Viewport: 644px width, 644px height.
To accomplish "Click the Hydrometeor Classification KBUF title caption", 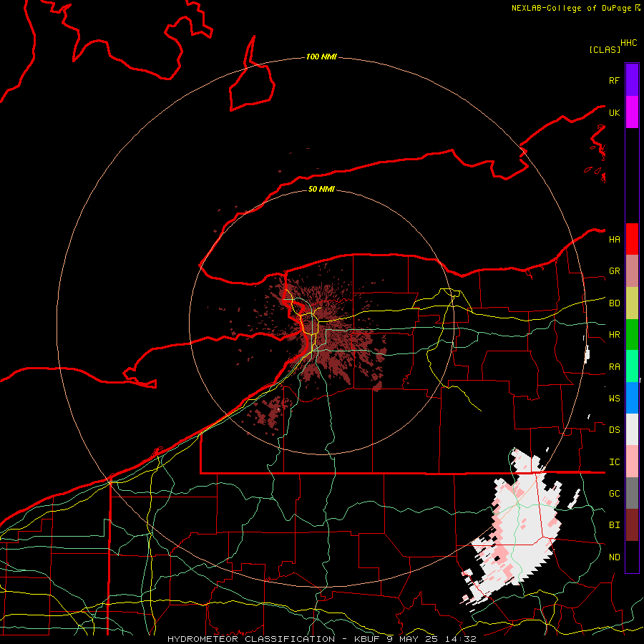I will (x=321, y=639).
